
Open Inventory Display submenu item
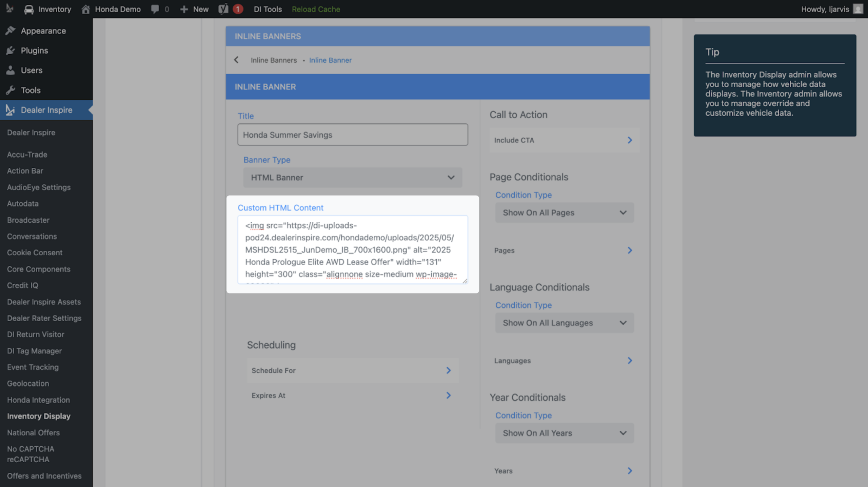[39, 416]
